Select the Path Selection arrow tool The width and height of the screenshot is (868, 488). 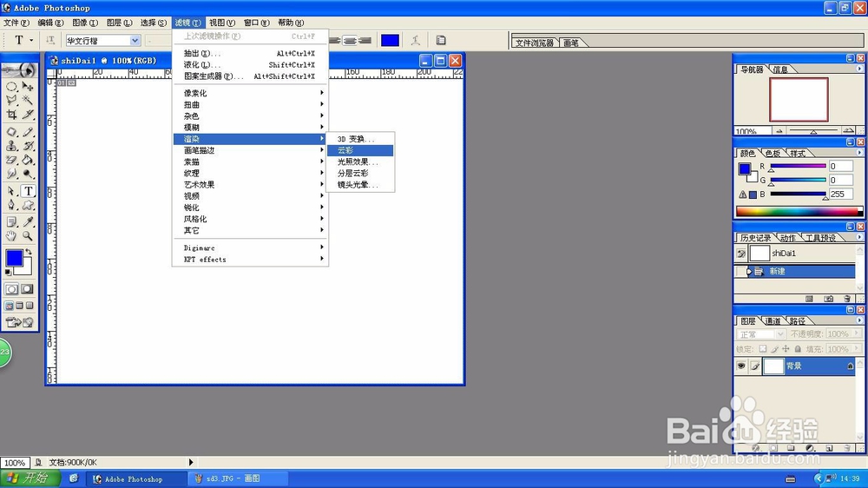click(11, 190)
